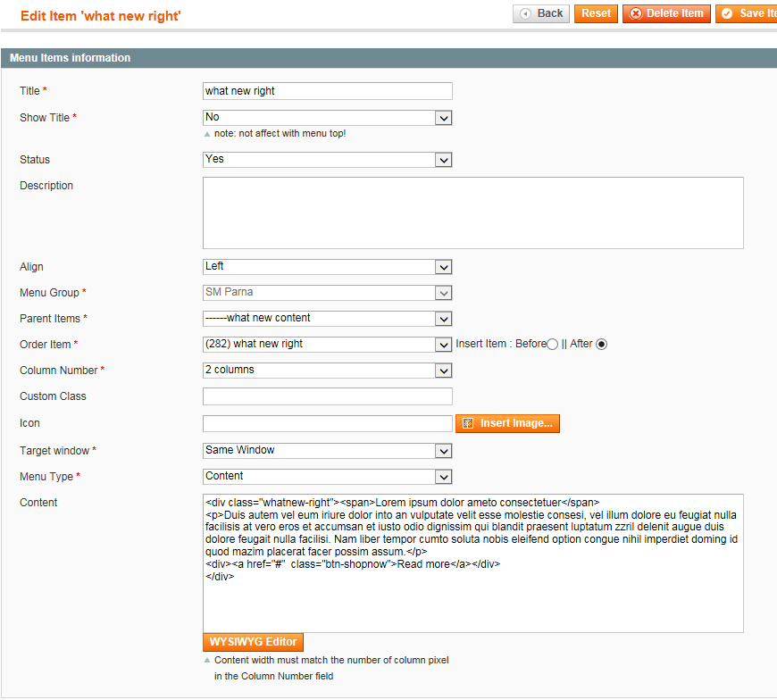Open the Menu Group dropdown showing SM Parna
Viewport: 777px width, 700px height.
pyautogui.click(x=327, y=292)
